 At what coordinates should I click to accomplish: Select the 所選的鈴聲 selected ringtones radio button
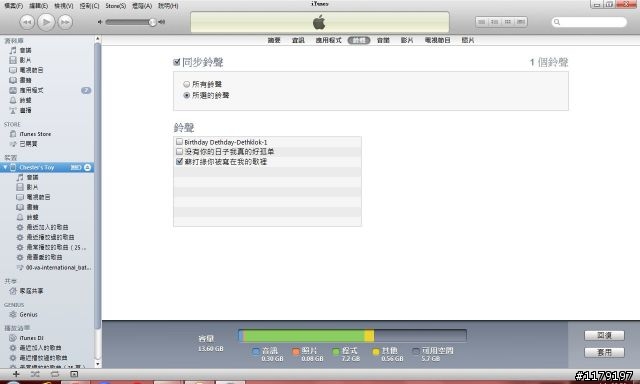(187, 95)
